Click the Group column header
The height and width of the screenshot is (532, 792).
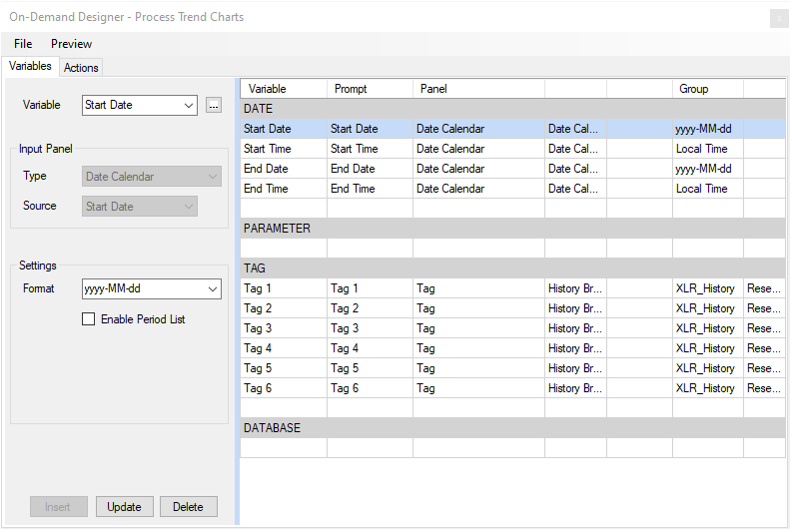(x=708, y=89)
